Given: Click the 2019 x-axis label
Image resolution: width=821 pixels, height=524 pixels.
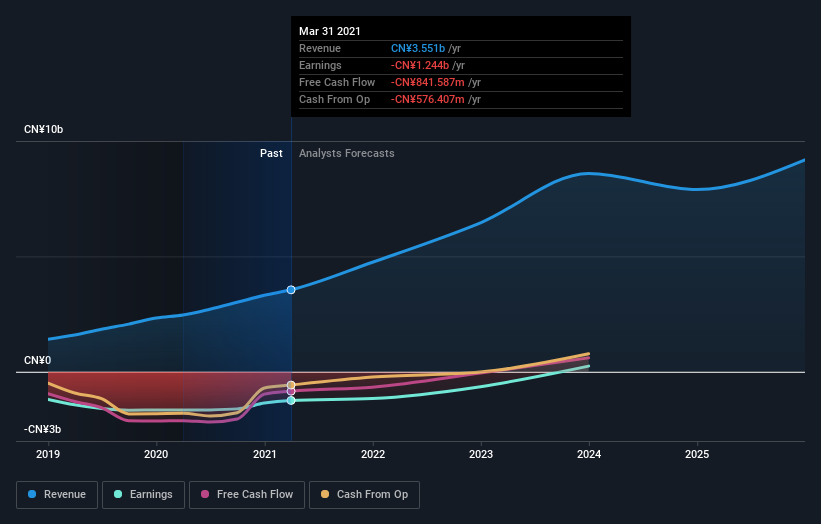Looking at the screenshot, I should click(x=48, y=454).
